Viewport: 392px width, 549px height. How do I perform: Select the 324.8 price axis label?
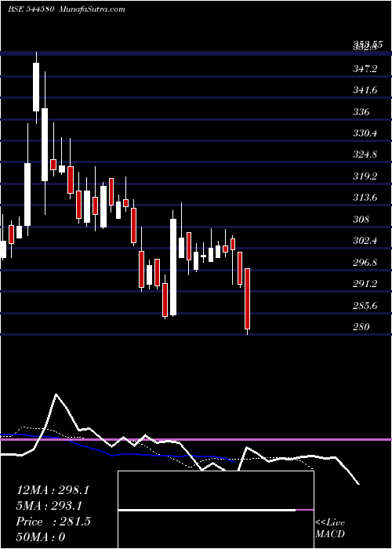point(365,155)
